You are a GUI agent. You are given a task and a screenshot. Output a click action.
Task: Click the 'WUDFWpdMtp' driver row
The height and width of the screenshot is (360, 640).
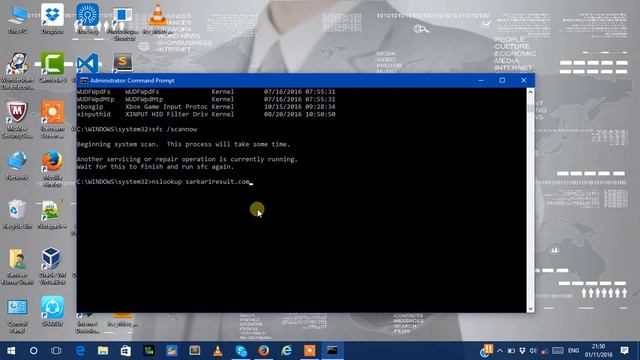[206, 99]
